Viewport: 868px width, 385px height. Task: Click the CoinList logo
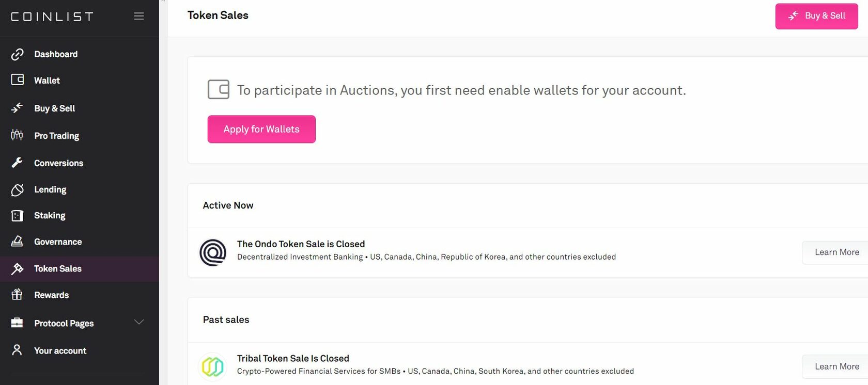(52, 17)
